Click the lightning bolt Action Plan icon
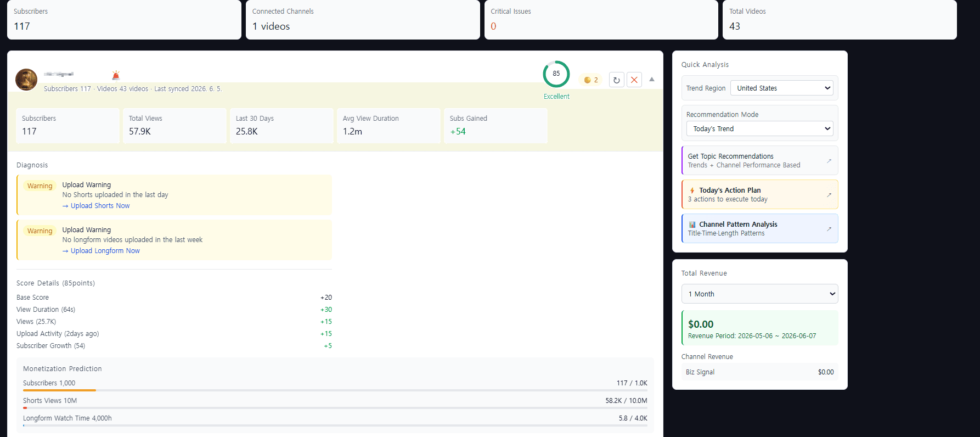This screenshot has height=437, width=980. click(692, 191)
